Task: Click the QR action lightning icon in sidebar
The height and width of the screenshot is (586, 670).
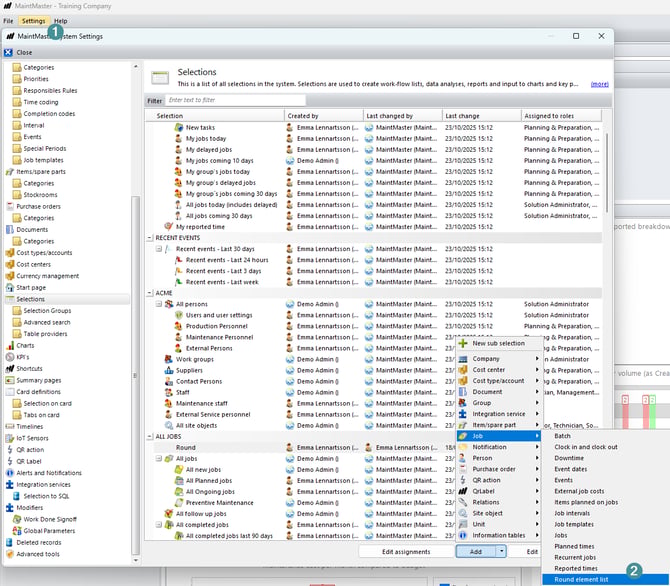Action: pyautogui.click(x=10, y=450)
